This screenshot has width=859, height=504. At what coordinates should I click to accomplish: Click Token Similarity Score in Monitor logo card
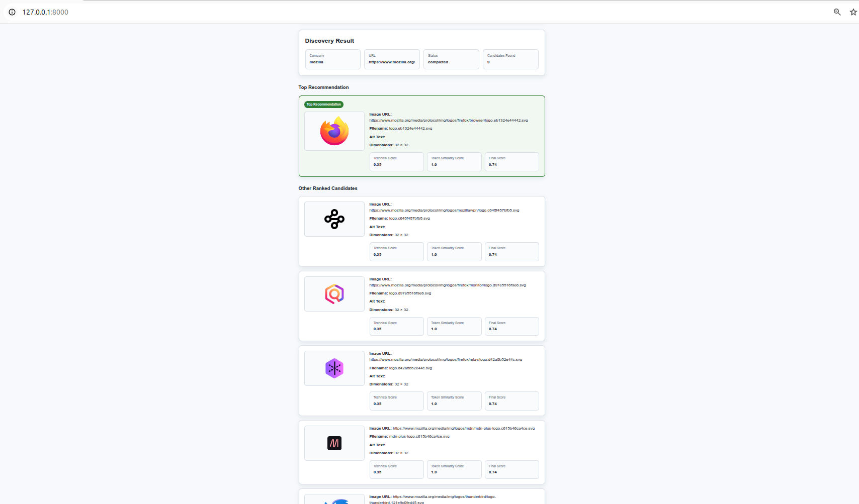tap(454, 326)
